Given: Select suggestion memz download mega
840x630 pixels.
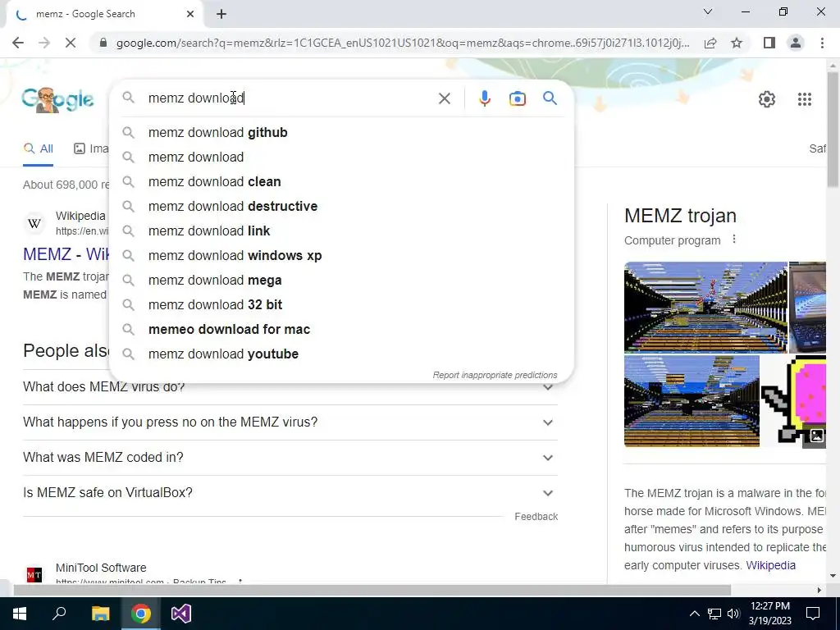Looking at the screenshot, I should coord(341,281).
